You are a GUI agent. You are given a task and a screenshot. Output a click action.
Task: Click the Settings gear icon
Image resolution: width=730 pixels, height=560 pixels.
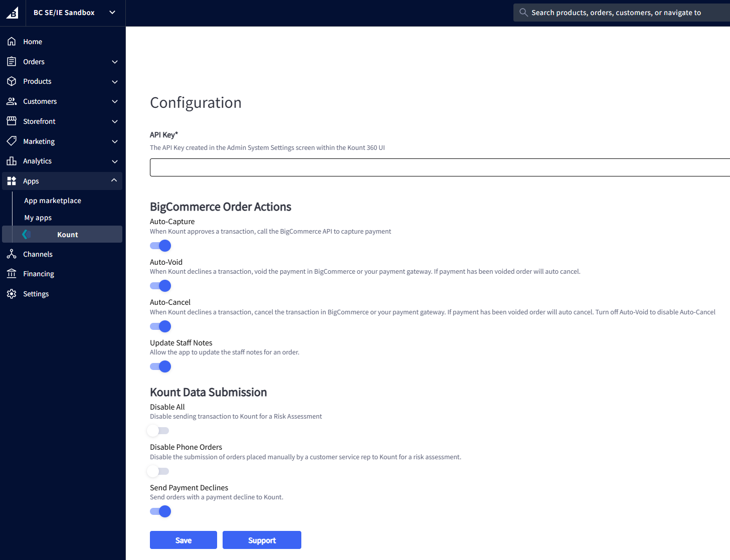pyautogui.click(x=12, y=294)
